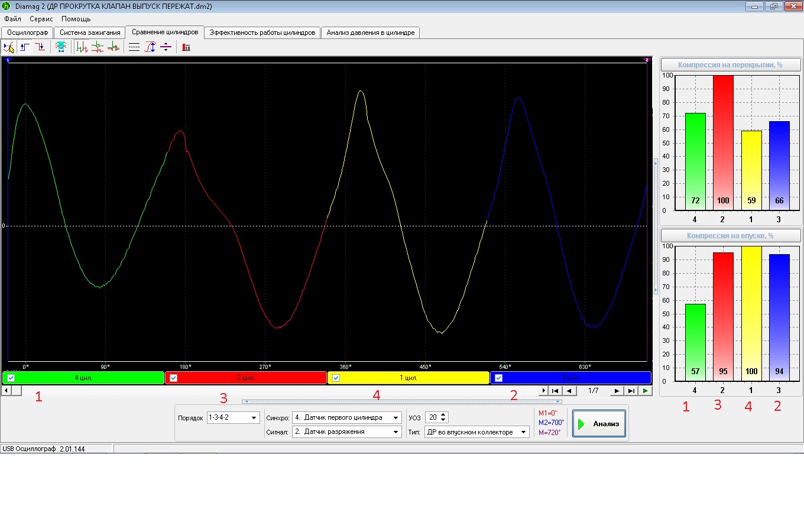Click the Diamag app icon in title bar
The height and width of the screenshot is (532, 804).
point(7,6)
